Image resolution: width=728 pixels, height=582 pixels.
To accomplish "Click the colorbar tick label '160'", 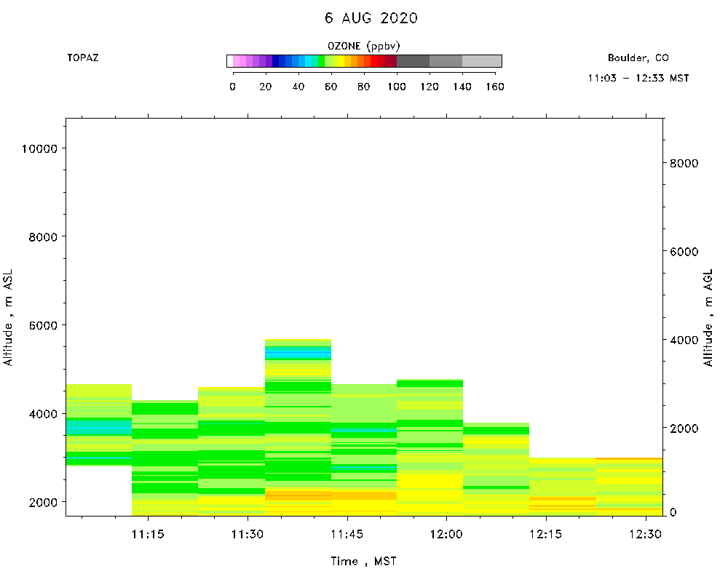I will pyautogui.click(x=495, y=87).
